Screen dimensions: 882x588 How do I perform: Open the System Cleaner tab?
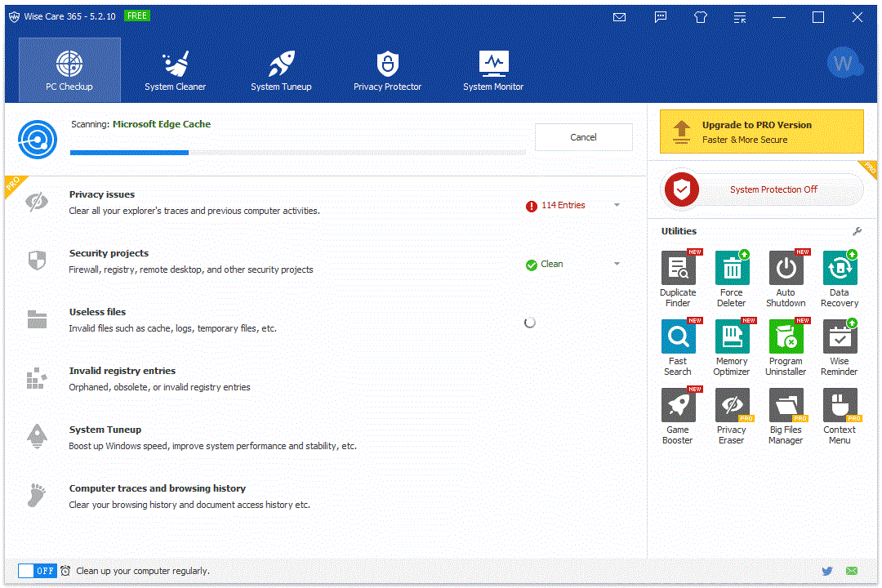click(x=175, y=69)
